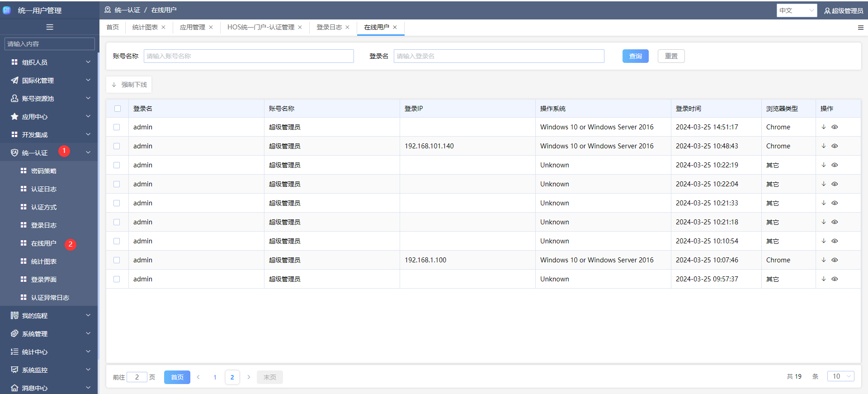
Task: Switch to the 统计图表 tab
Action: coord(145,27)
